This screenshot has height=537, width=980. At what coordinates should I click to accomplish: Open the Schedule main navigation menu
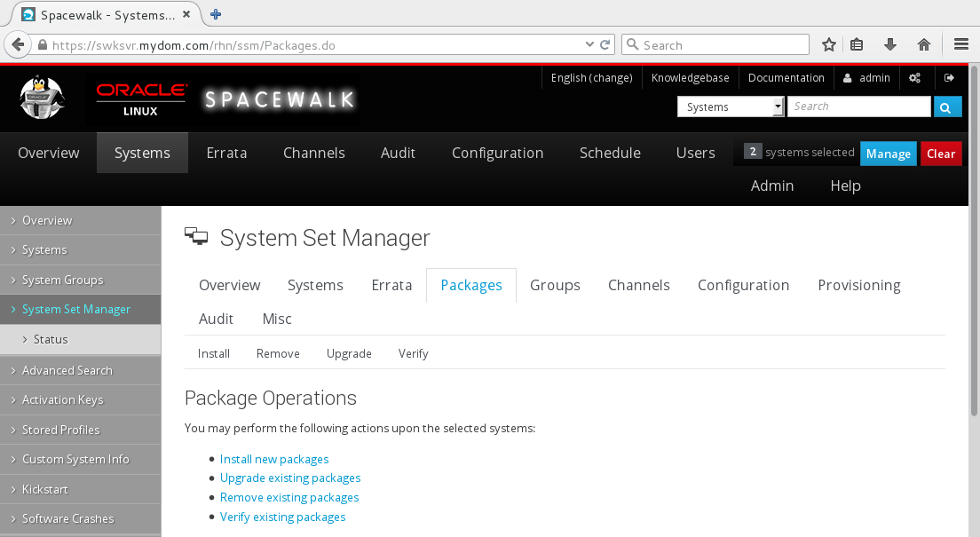click(x=610, y=154)
